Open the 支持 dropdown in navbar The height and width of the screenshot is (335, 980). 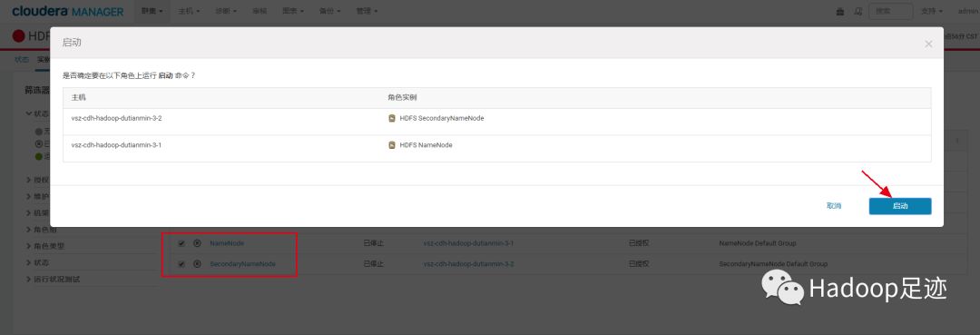click(x=933, y=11)
